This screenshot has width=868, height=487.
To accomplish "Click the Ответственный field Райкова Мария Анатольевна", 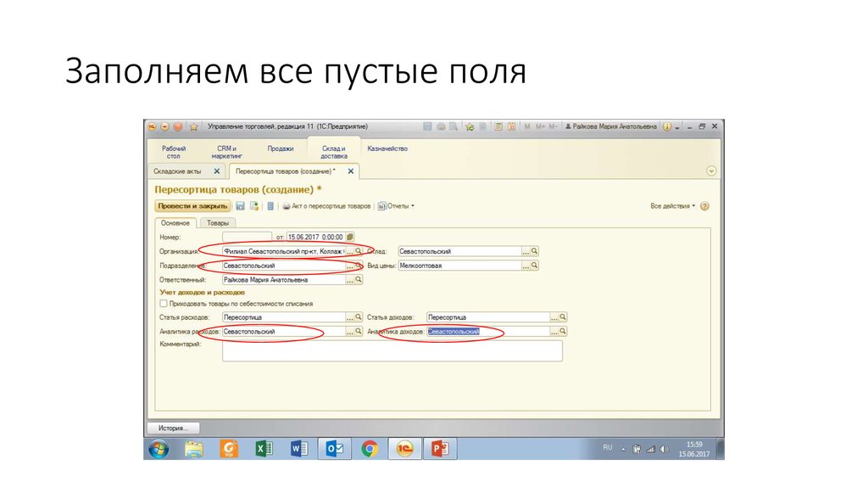I will coord(284,280).
